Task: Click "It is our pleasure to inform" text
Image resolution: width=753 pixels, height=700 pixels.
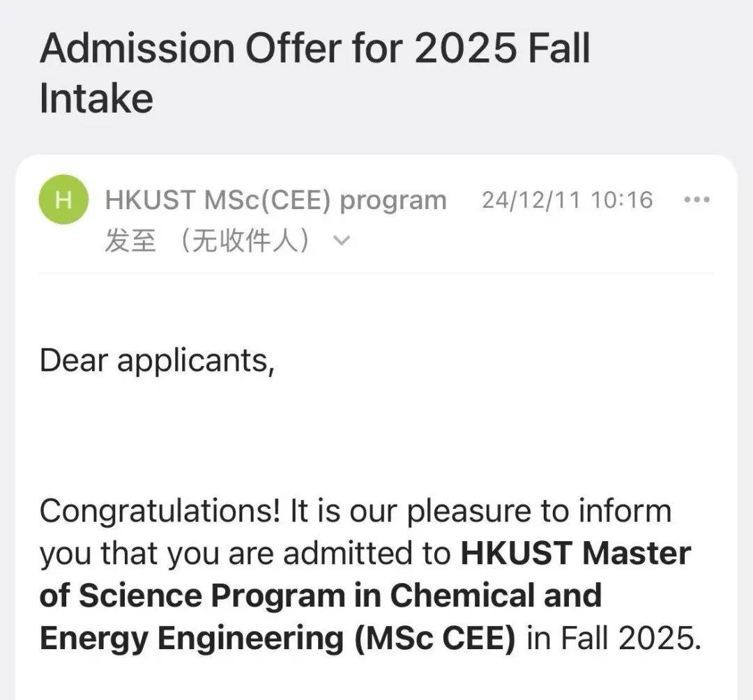Action: point(480,511)
